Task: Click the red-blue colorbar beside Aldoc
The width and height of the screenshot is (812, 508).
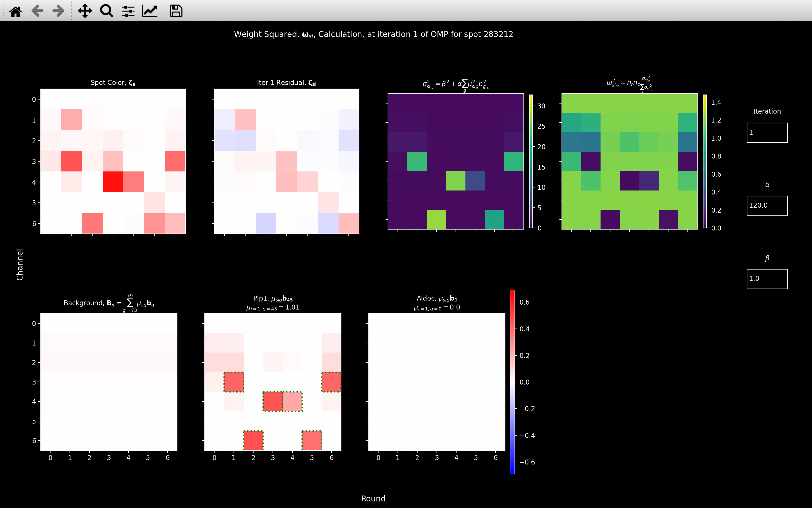Action: (512, 382)
